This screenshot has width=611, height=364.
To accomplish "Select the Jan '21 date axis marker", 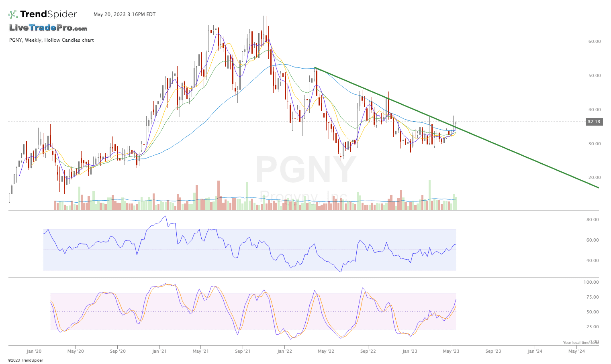I will tap(159, 351).
